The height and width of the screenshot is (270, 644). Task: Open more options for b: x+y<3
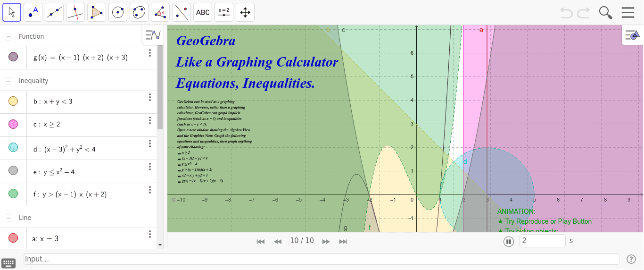[x=150, y=97]
